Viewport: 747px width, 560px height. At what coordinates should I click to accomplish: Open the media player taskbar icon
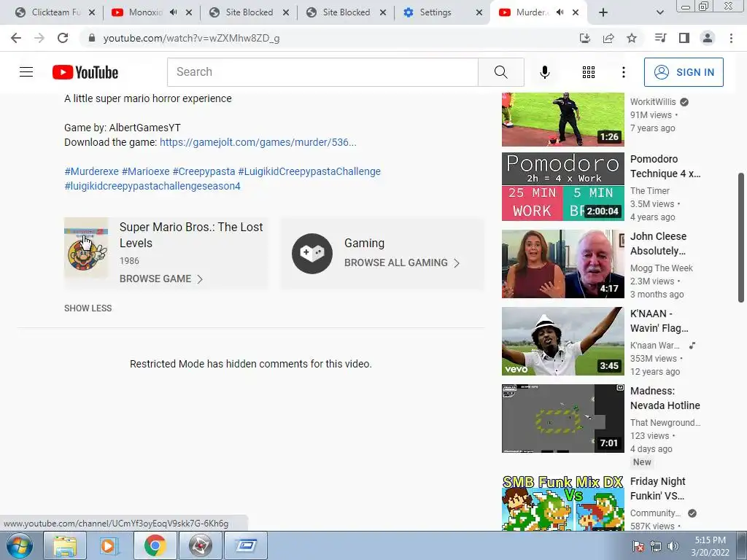click(x=108, y=545)
